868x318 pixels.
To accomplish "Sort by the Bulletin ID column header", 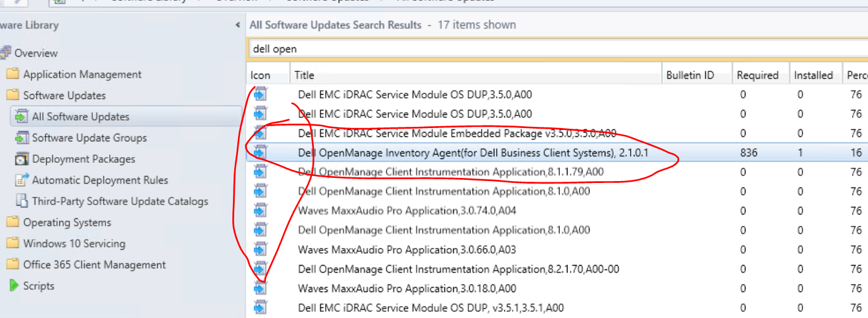I will coord(697,75).
